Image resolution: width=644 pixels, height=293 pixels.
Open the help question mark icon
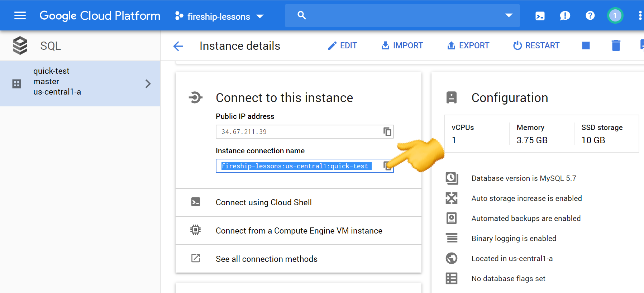(x=590, y=16)
